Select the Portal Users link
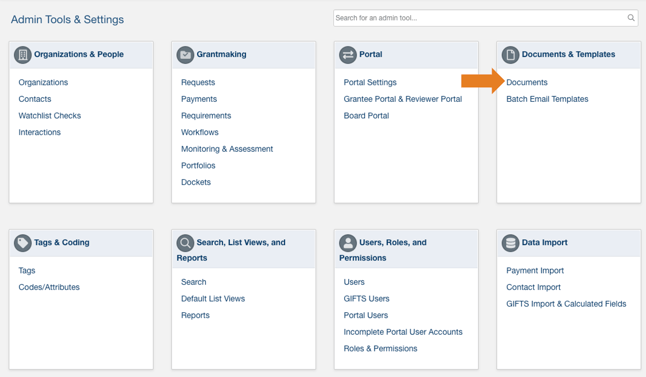Screen dimensions: 646x377 click(366, 315)
